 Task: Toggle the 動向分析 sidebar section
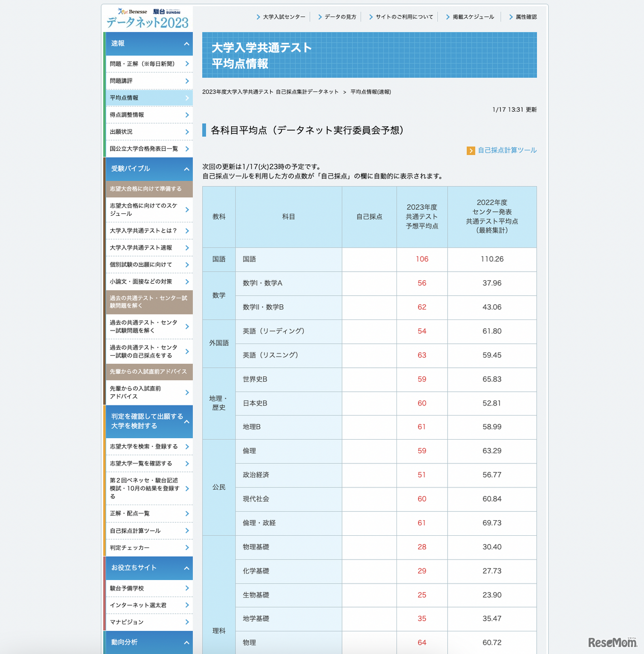(187, 642)
